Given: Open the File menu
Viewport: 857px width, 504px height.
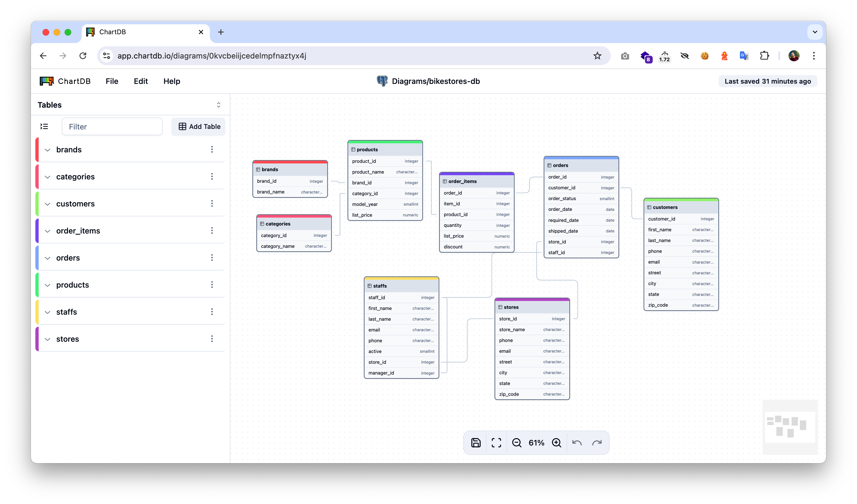Looking at the screenshot, I should click(112, 81).
